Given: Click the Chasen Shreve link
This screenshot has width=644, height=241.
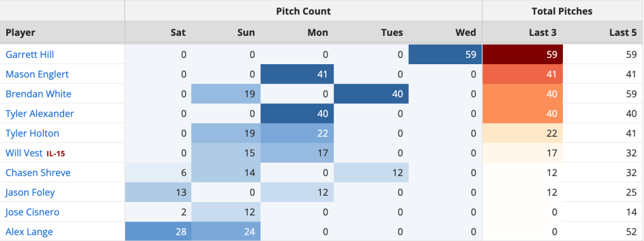Looking at the screenshot, I should [x=38, y=173].
